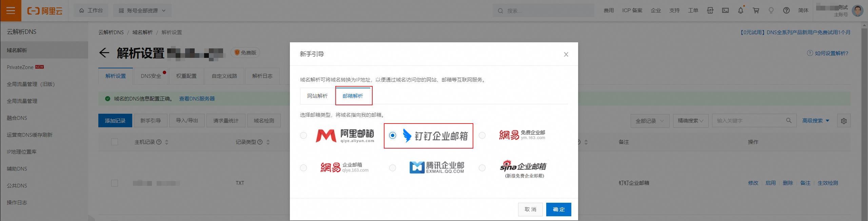The height and width of the screenshot is (221, 868).
Task: Select the 网易免费企业邮 radio option
Action: pyautogui.click(x=482, y=135)
